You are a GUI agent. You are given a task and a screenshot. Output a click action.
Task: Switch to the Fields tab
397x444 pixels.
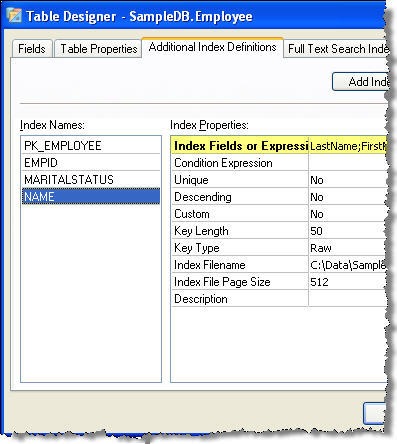pyautogui.click(x=32, y=49)
